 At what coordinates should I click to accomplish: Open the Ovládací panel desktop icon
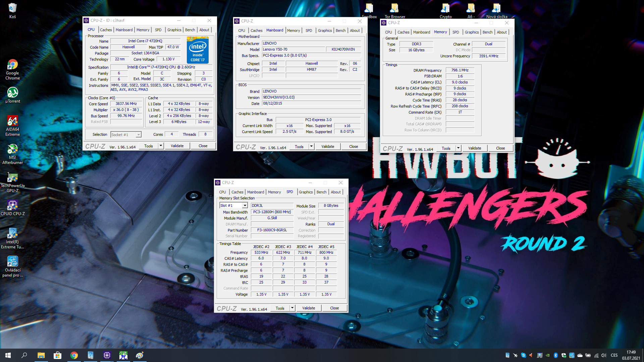(x=12, y=266)
